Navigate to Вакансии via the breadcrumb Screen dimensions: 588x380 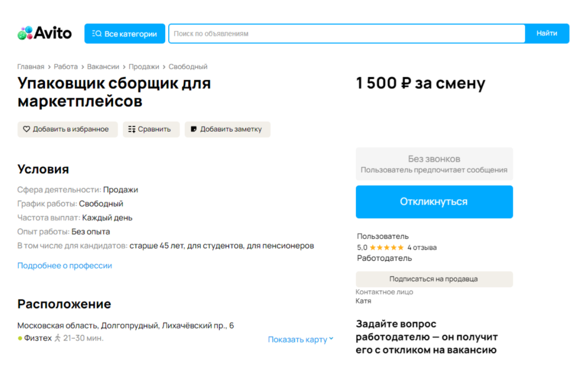103,66
